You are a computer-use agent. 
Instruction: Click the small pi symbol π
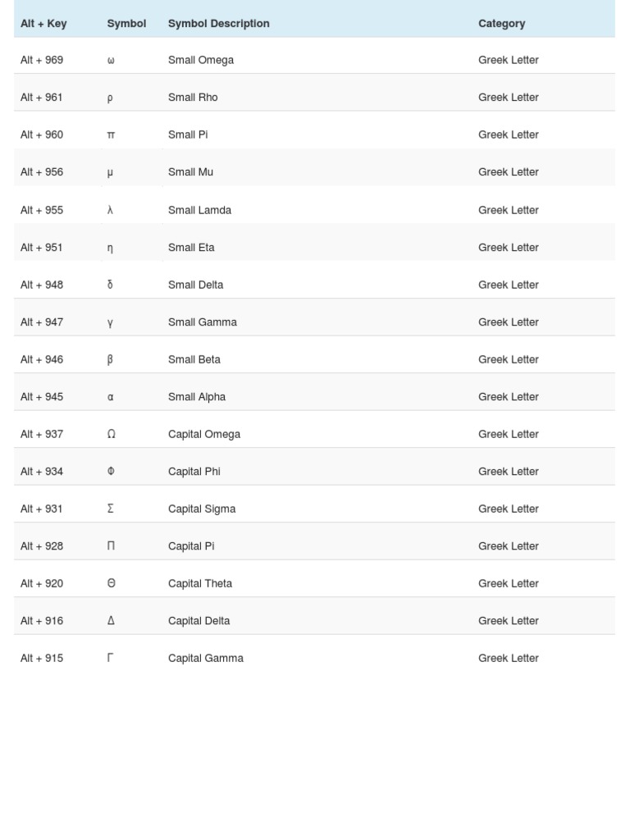pyautogui.click(x=111, y=135)
